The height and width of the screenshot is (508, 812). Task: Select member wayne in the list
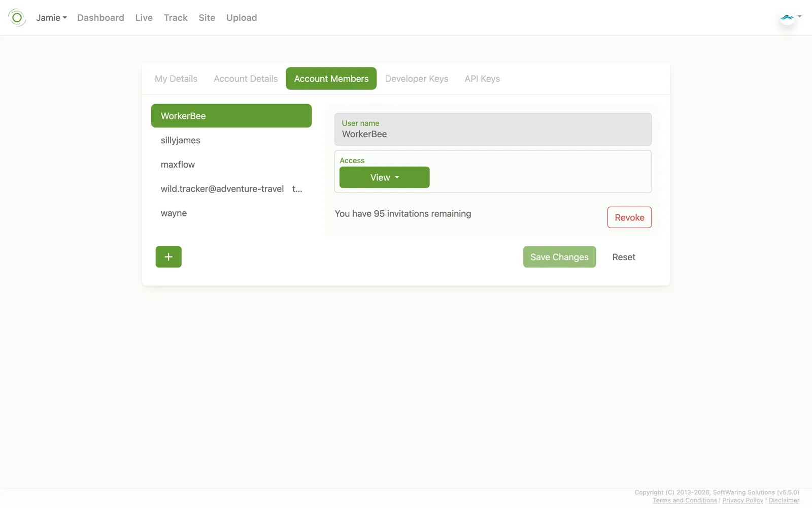point(231,213)
